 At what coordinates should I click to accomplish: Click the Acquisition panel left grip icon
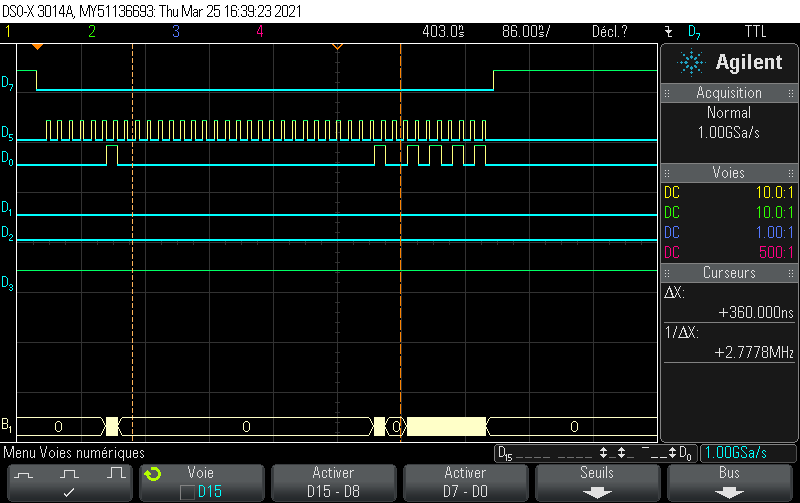667,93
